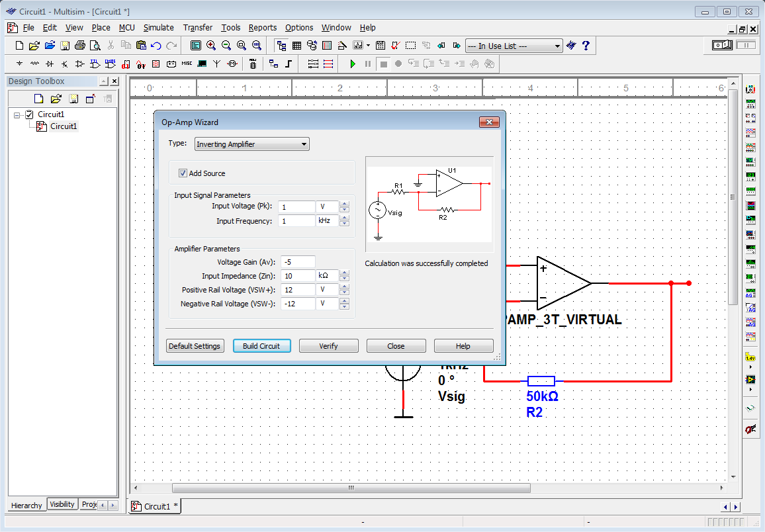The width and height of the screenshot is (765, 532).
Task: Click the Input Voltage (Pk) value field
Action: coord(296,206)
